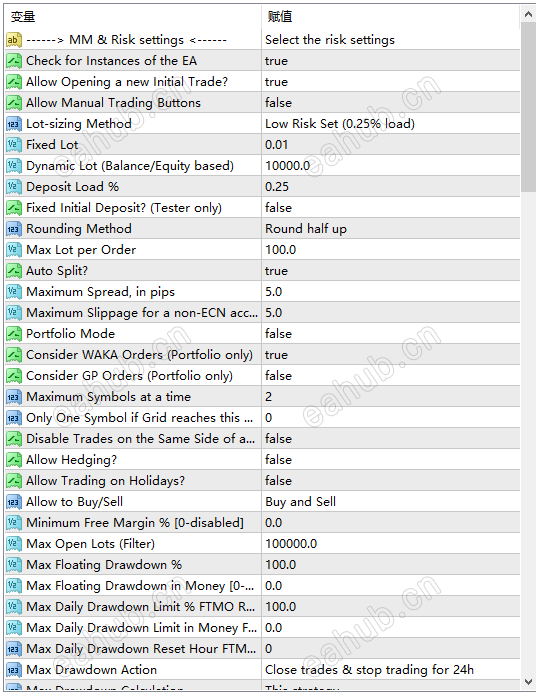Click the icon next to Portfolio Mode
536x693 pixels.
14,334
